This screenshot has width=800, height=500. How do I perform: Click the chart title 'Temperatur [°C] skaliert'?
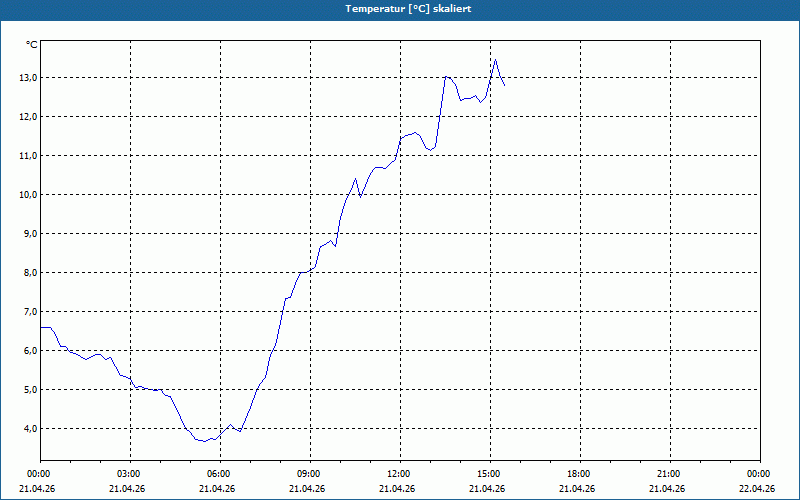click(408, 9)
